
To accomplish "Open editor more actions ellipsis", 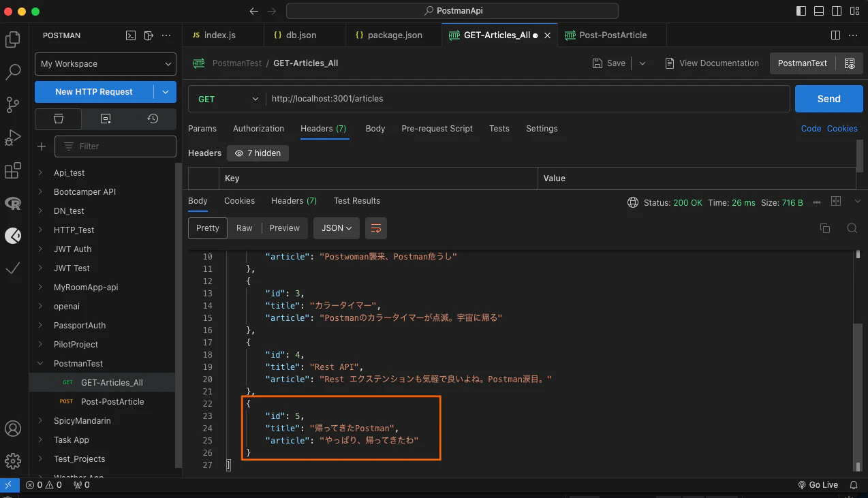I will click(854, 35).
